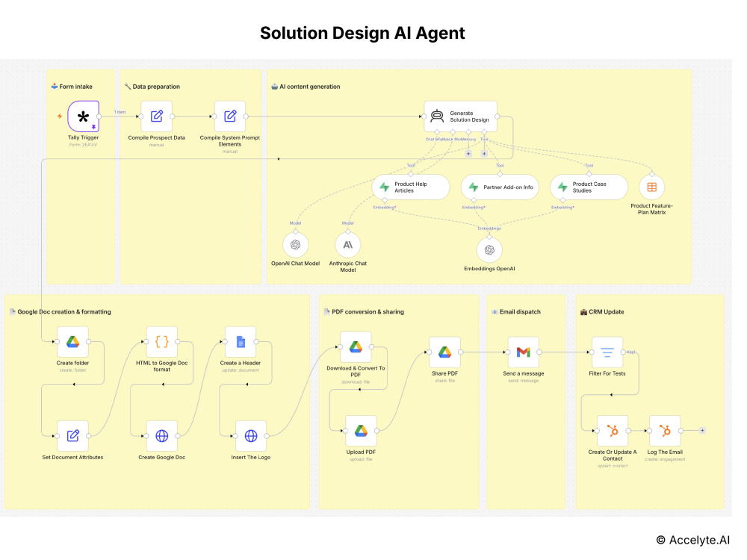Select the Create Or Update A Contact node
Screen dimensions: 747x560
pos(613,431)
